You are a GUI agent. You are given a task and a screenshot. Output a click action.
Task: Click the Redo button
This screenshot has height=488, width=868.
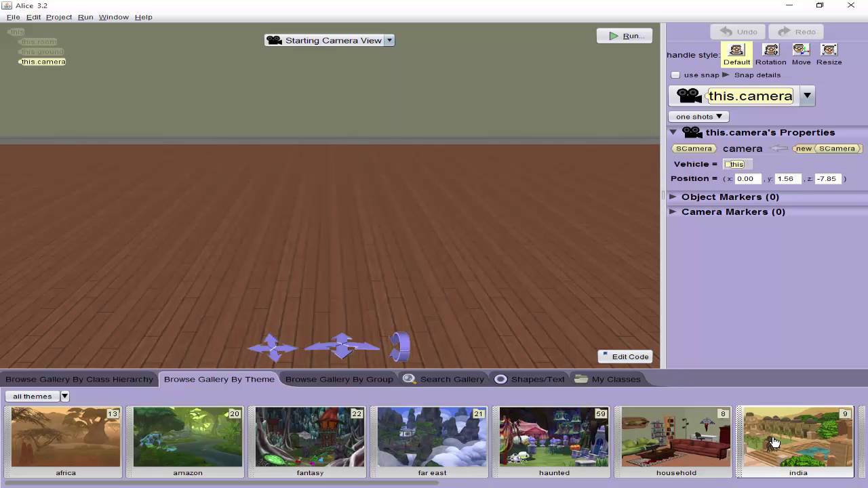pyautogui.click(x=797, y=32)
